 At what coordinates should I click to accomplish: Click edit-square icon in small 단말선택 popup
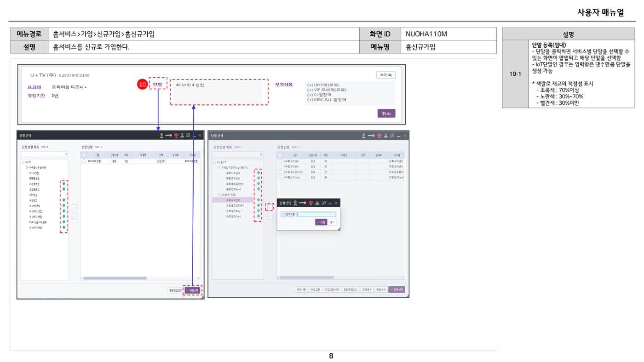323,203
